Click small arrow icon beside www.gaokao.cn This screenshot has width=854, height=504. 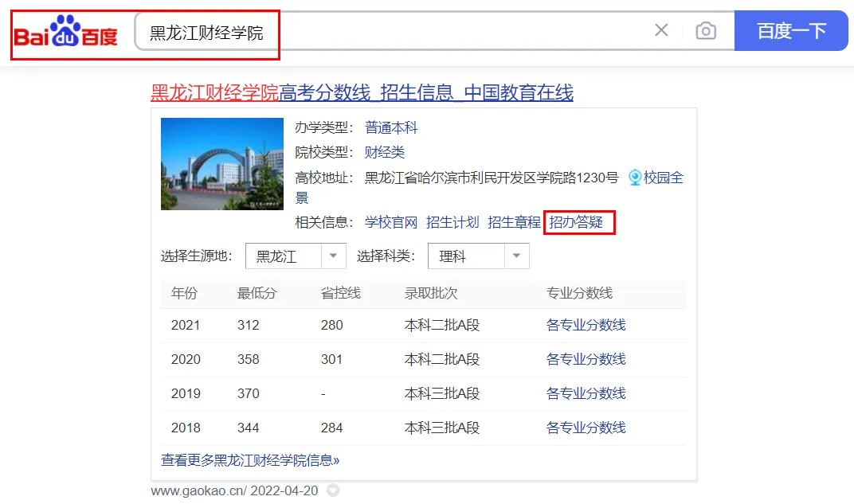click(333, 490)
